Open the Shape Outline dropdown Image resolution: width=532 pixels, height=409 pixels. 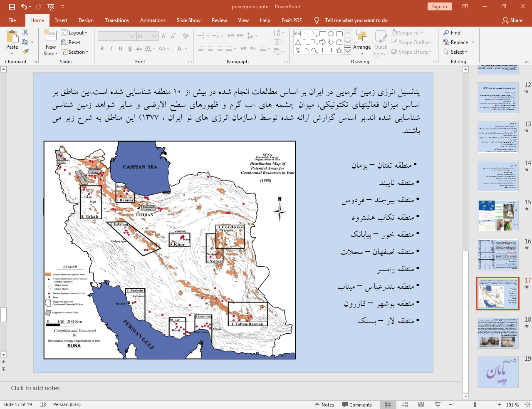coord(412,42)
